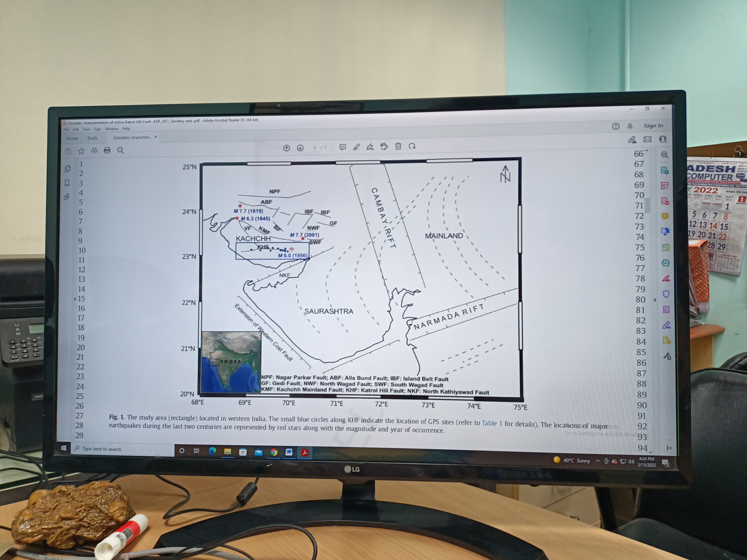The width and height of the screenshot is (747, 560).
Task: Open page thumbnails panel
Action: (x=68, y=168)
